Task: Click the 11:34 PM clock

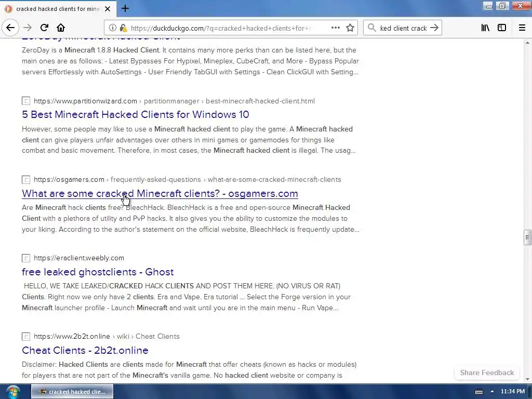Action: (513, 392)
